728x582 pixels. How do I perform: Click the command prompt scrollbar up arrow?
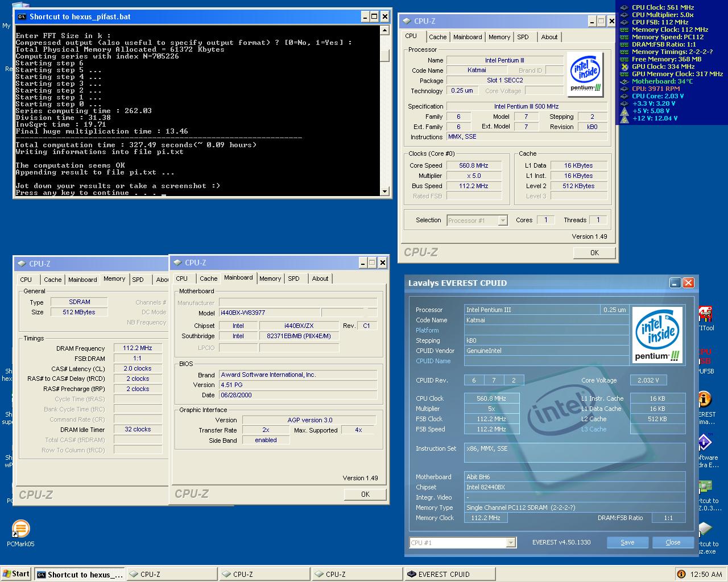coord(385,30)
